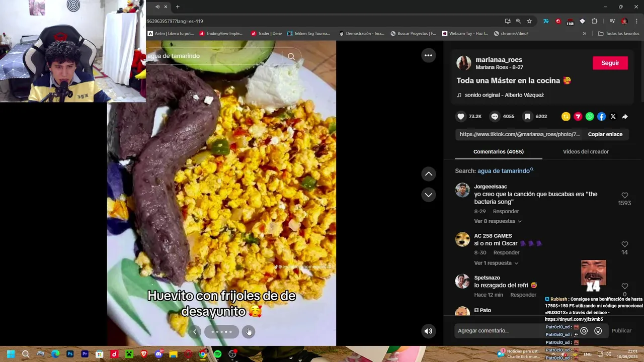
Task: Mute the tab using the tab speaker icon
Action: (x=157, y=7)
